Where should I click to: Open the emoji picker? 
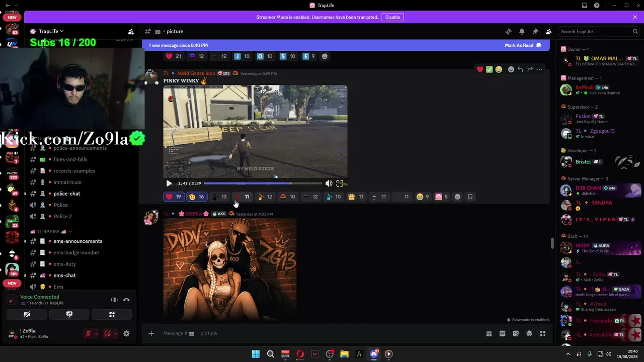529,333
